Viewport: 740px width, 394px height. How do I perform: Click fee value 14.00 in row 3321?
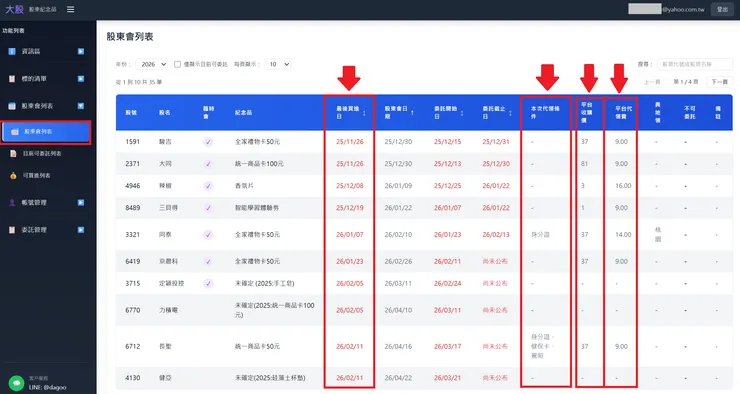point(623,235)
